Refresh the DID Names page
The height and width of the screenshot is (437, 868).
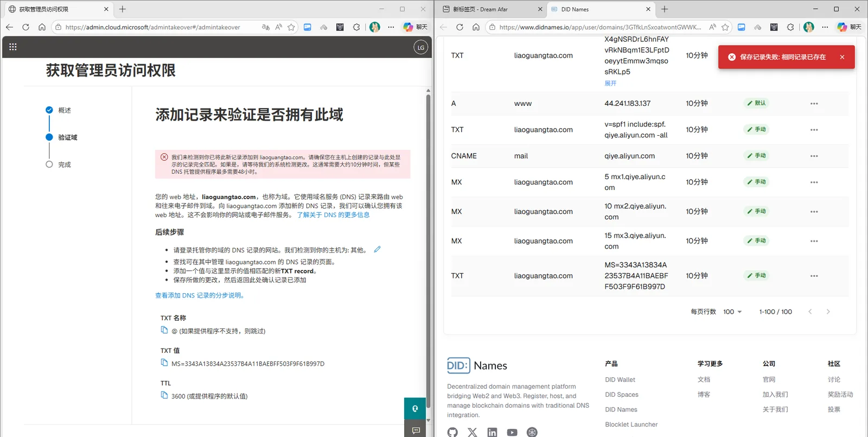[x=459, y=27]
